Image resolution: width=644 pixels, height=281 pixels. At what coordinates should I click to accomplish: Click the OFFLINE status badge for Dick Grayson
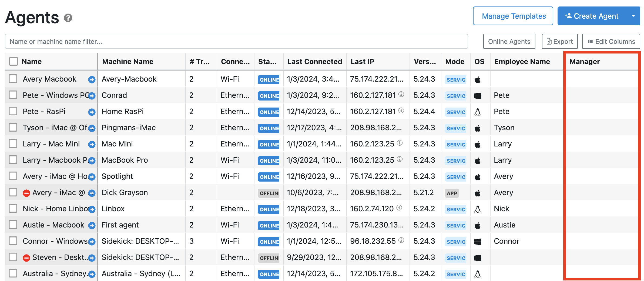coord(268,193)
